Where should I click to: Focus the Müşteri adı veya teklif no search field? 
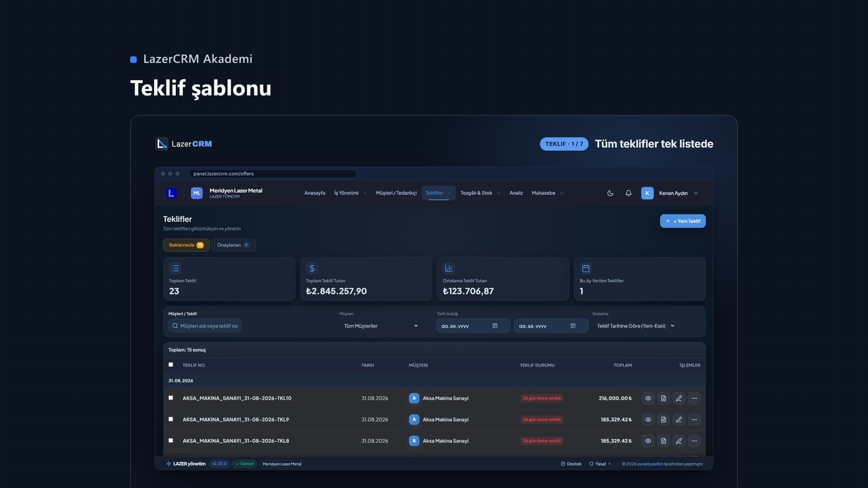tap(205, 326)
